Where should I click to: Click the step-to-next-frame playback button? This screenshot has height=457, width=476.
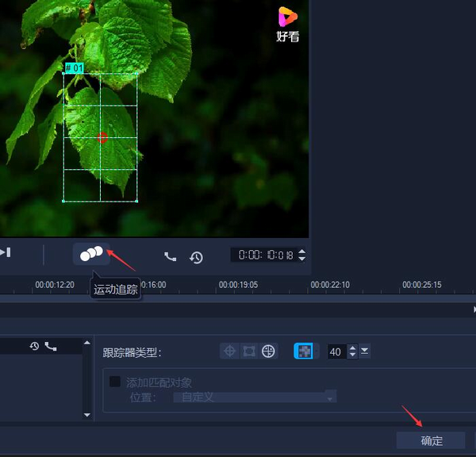pyautogui.click(x=6, y=252)
